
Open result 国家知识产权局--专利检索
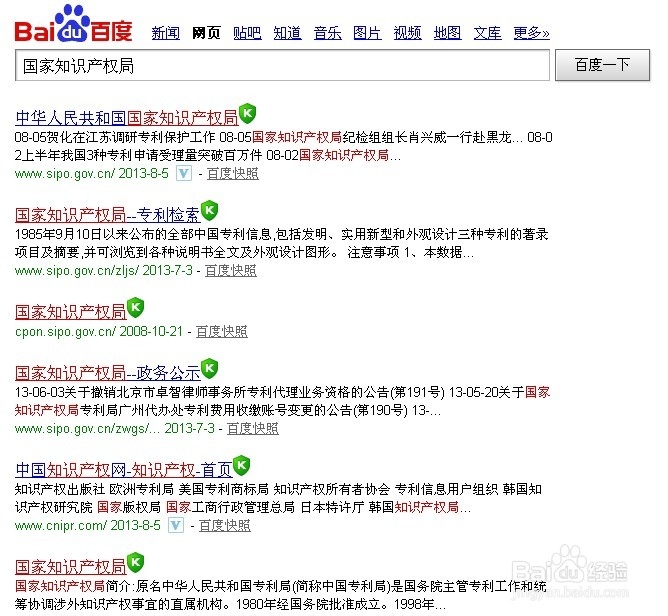click(107, 215)
